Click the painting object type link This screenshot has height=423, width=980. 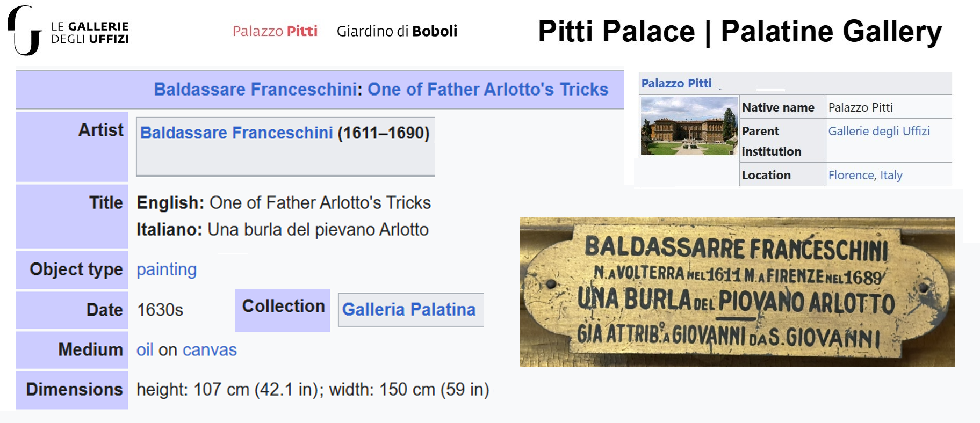tap(167, 269)
